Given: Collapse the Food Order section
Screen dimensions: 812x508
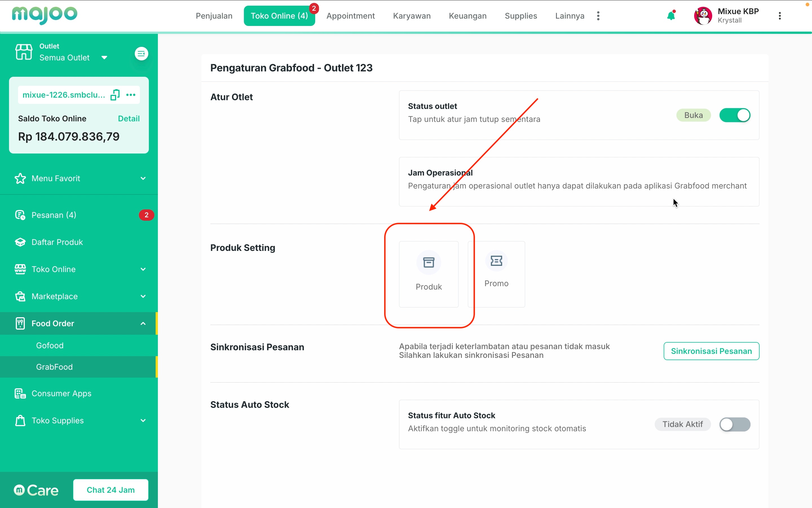Looking at the screenshot, I should point(143,323).
